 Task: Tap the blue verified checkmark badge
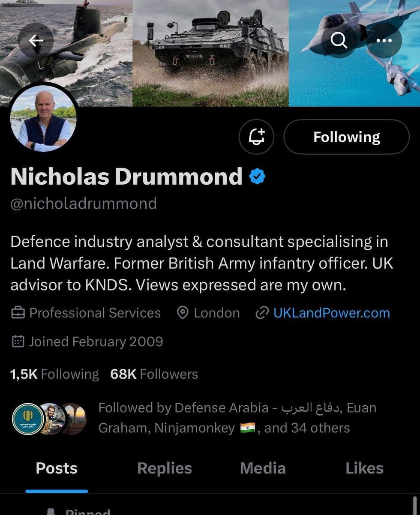(257, 177)
